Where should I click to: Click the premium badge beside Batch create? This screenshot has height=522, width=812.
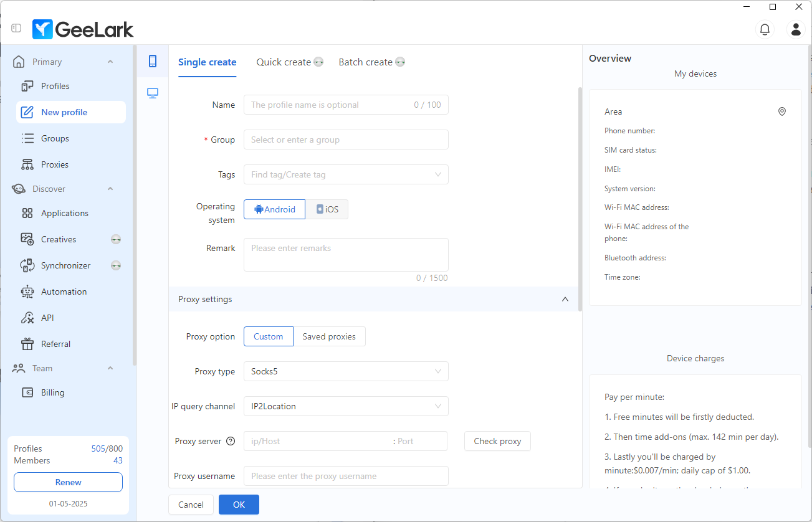pos(400,62)
